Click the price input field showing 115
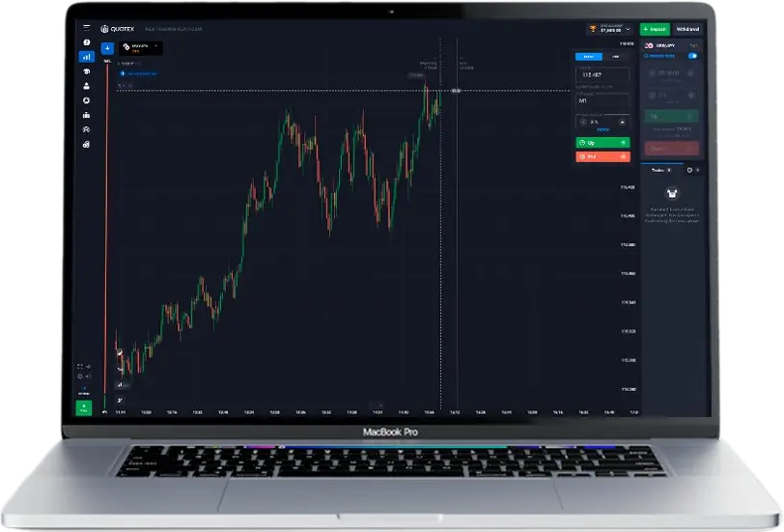The width and height of the screenshot is (784, 532). (x=602, y=75)
